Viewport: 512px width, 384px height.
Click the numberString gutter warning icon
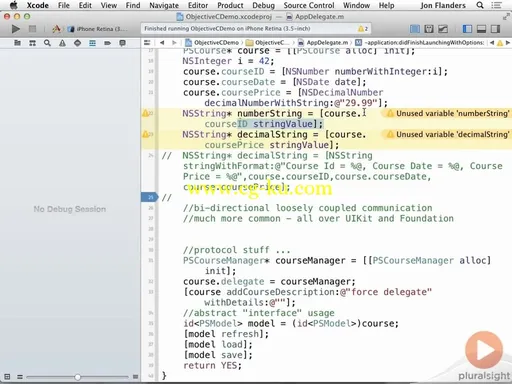point(146,113)
